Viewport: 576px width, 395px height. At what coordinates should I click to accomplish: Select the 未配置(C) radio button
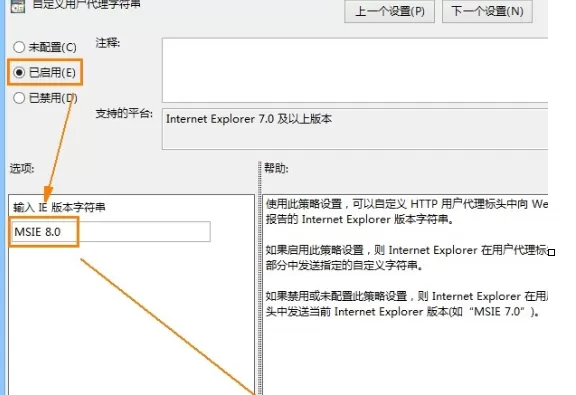click(x=44, y=47)
